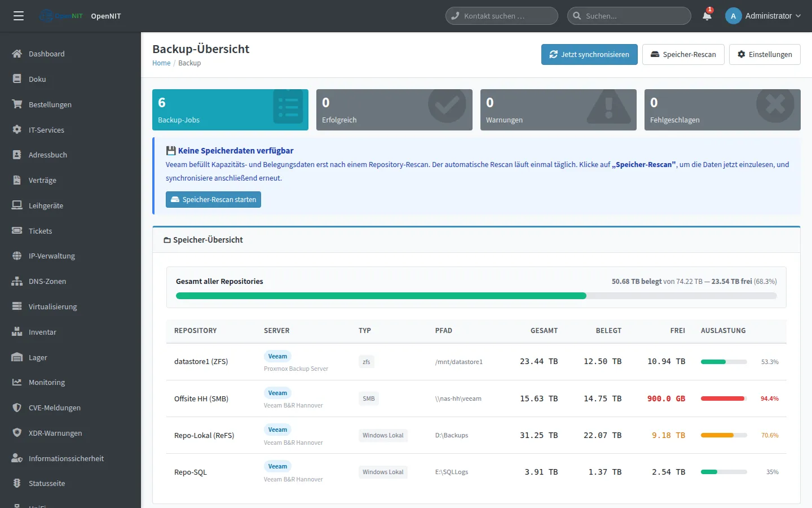812x508 pixels.
Task: Click the Doku book icon
Action: point(17,79)
